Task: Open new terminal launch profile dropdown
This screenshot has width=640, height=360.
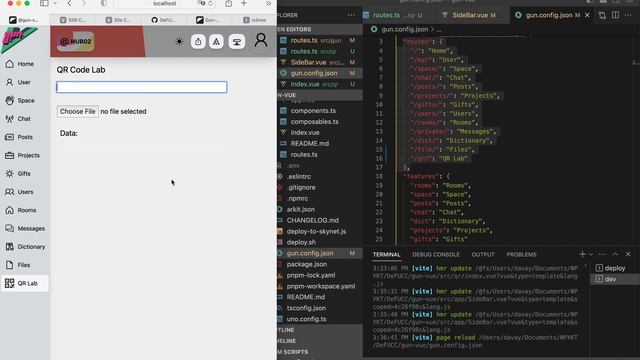Action: click(591, 255)
